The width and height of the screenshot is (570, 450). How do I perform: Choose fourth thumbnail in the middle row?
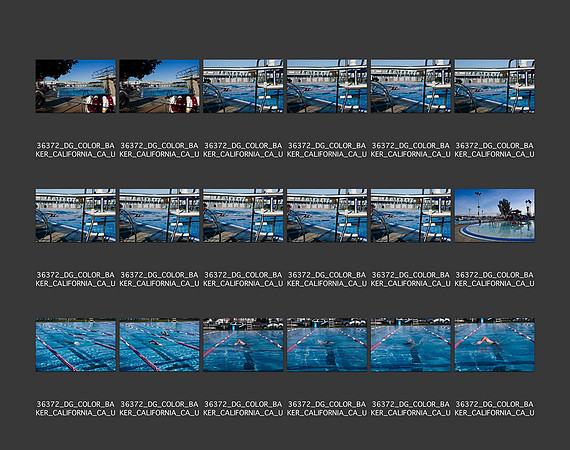(x=327, y=215)
